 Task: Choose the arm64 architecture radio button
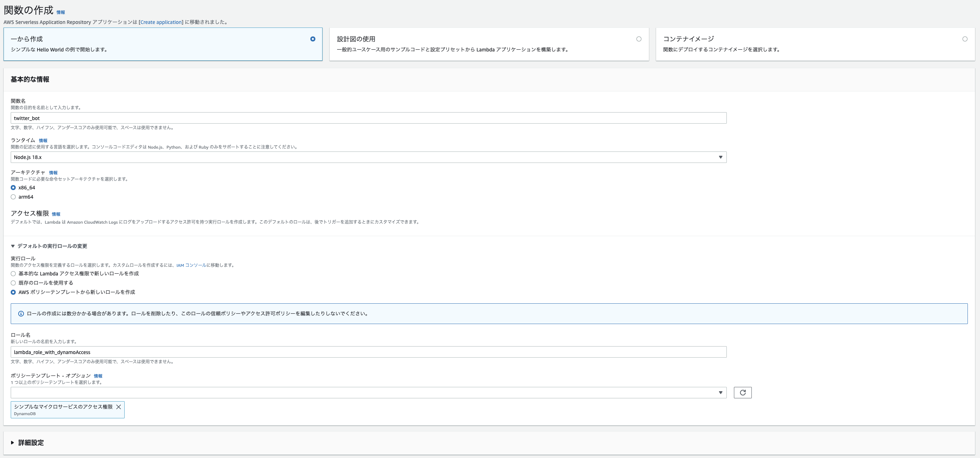[13, 197]
